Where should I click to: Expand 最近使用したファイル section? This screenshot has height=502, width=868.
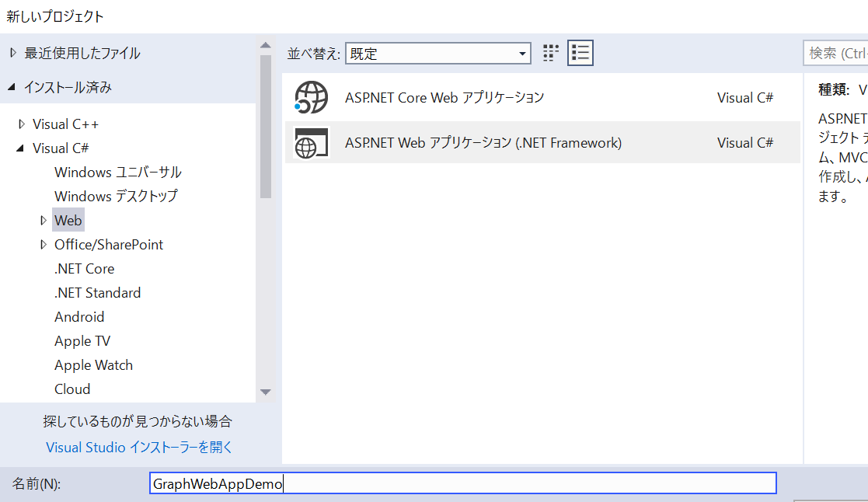tap(13, 52)
